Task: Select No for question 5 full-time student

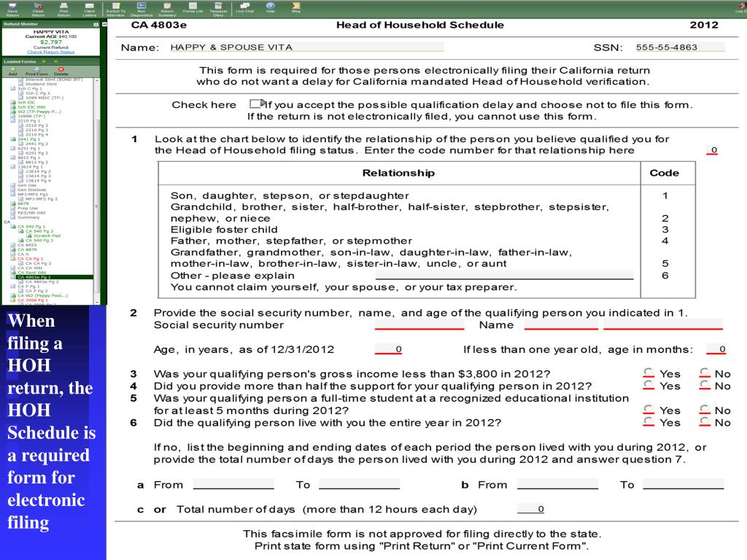Action: pos(705,410)
